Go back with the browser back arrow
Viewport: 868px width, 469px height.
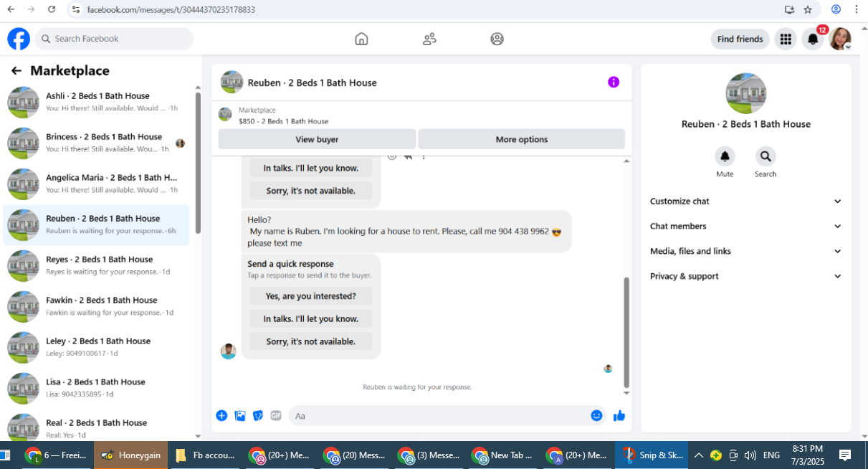coord(10,9)
